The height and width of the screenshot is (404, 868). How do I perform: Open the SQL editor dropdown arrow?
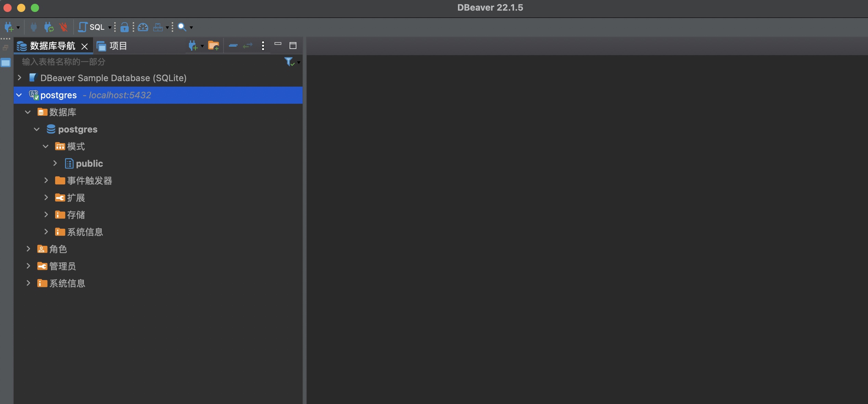click(x=110, y=27)
